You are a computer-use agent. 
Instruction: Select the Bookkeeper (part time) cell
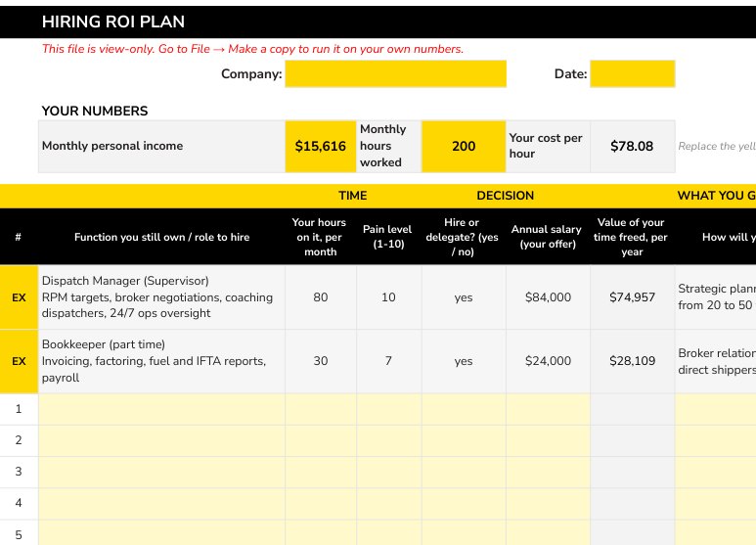tap(161, 361)
